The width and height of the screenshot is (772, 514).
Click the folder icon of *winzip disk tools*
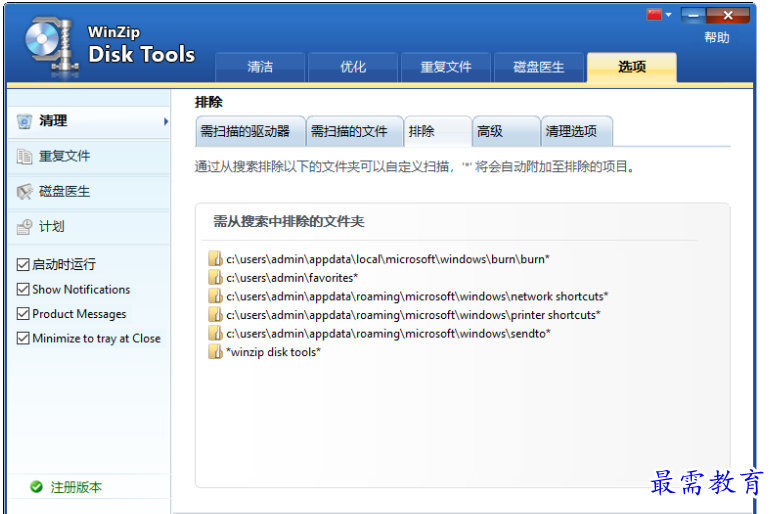215,352
